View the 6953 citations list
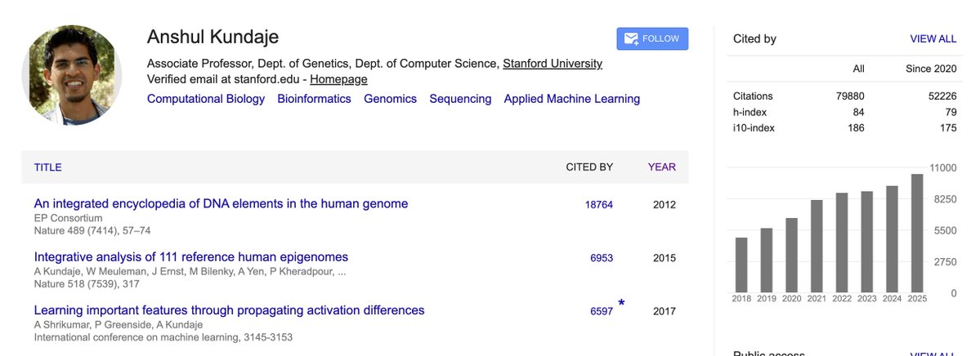 point(601,258)
